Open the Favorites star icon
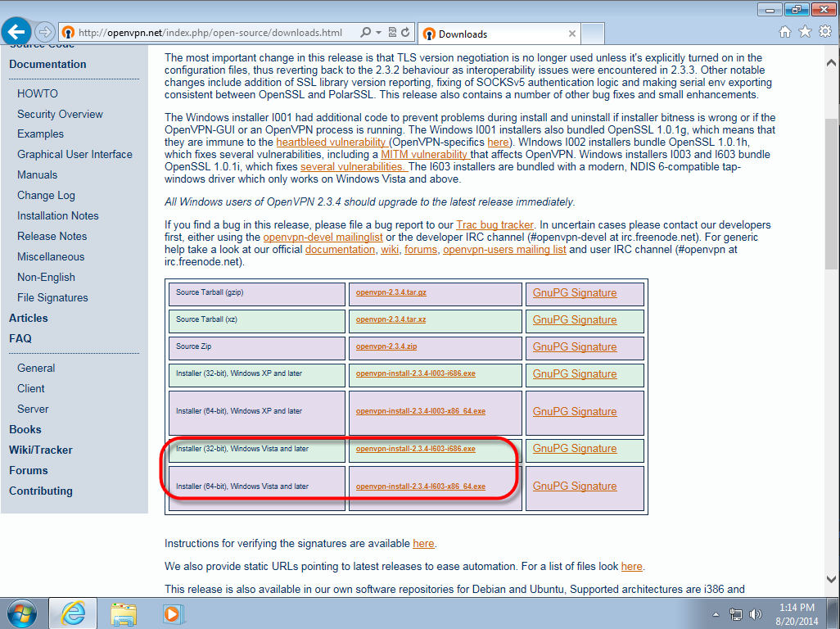The image size is (840, 629). pos(805,32)
